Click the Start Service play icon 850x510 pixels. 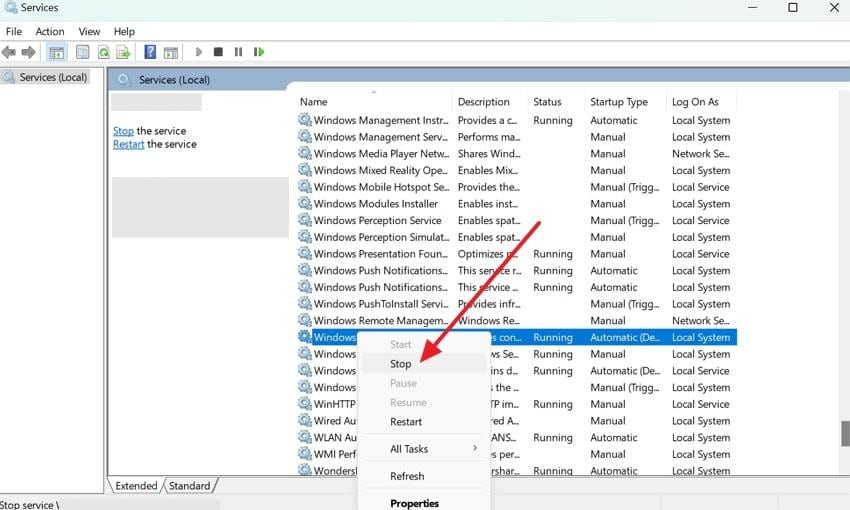click(x=198, y=52)
